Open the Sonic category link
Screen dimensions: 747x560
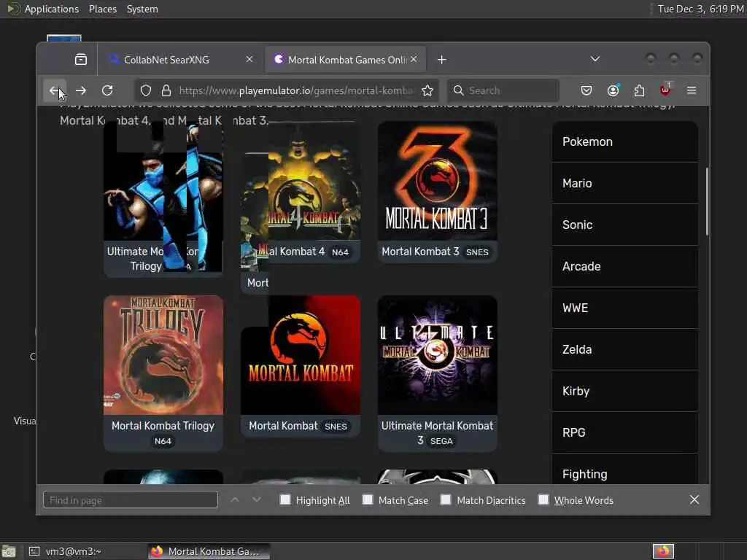tap(625, 225)
